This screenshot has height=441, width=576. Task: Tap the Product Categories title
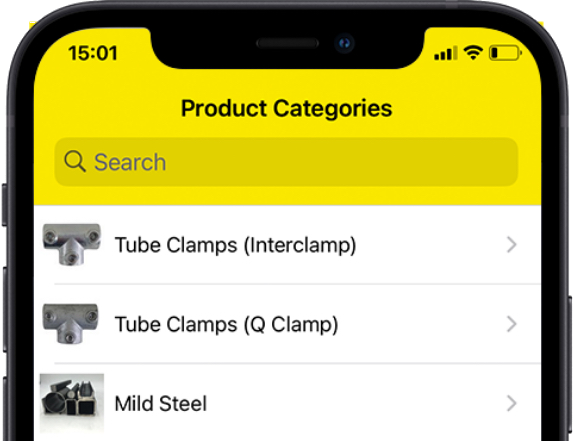(x=287, y=109)
